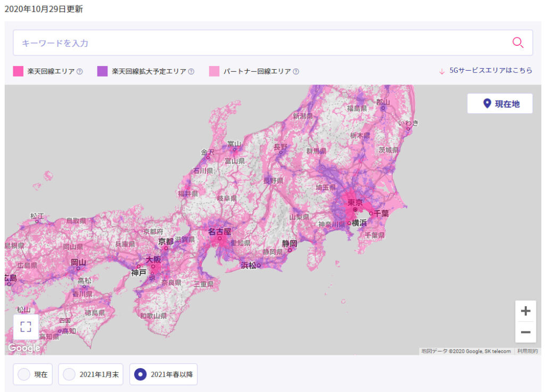Select the 現在 radio option
This screenshot has width=545, height=392.
32,374
